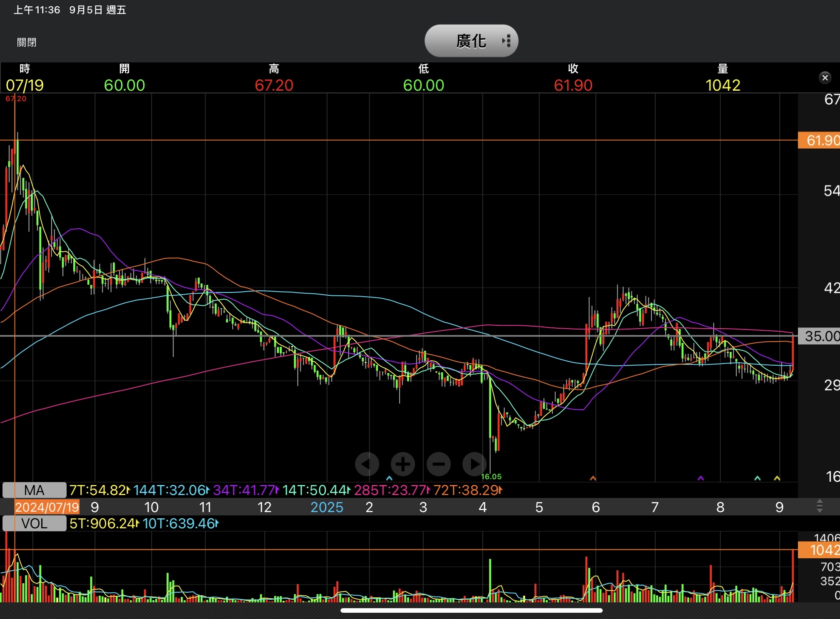This screenshot has height=619, width=840.
Task: Dismiss the price info bar with the X
Action: 825,78
